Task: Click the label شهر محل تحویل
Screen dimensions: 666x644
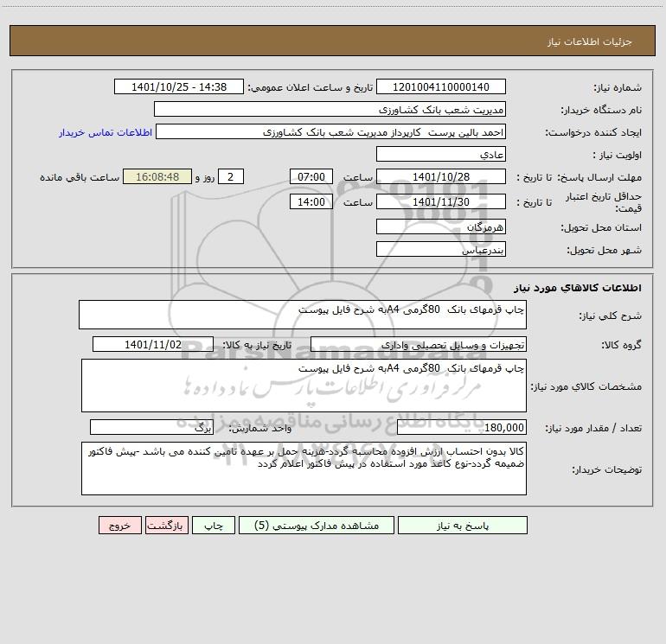Action: click(604, 250)
